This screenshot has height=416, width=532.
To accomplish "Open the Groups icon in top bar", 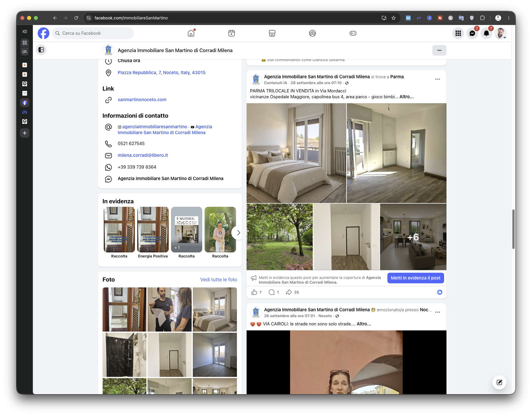I will (312, 33).
